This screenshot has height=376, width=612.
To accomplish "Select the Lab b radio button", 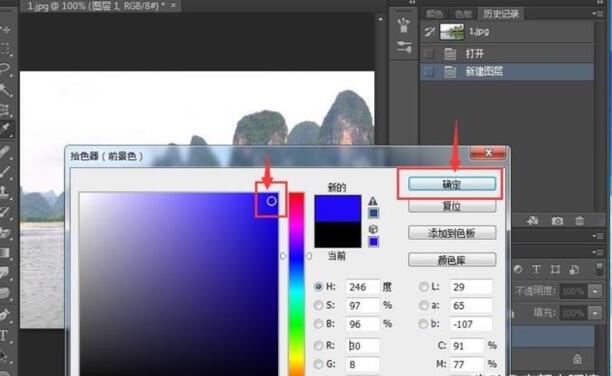I will pos(423,324).
